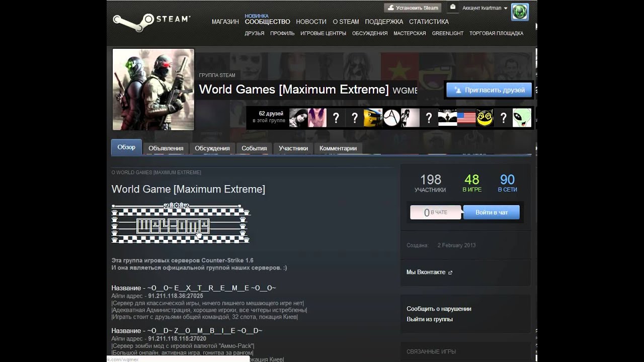Viewport: 644px width, 362px height.
Task: Open the green alien friend avatar
Action: pos(522,118)
